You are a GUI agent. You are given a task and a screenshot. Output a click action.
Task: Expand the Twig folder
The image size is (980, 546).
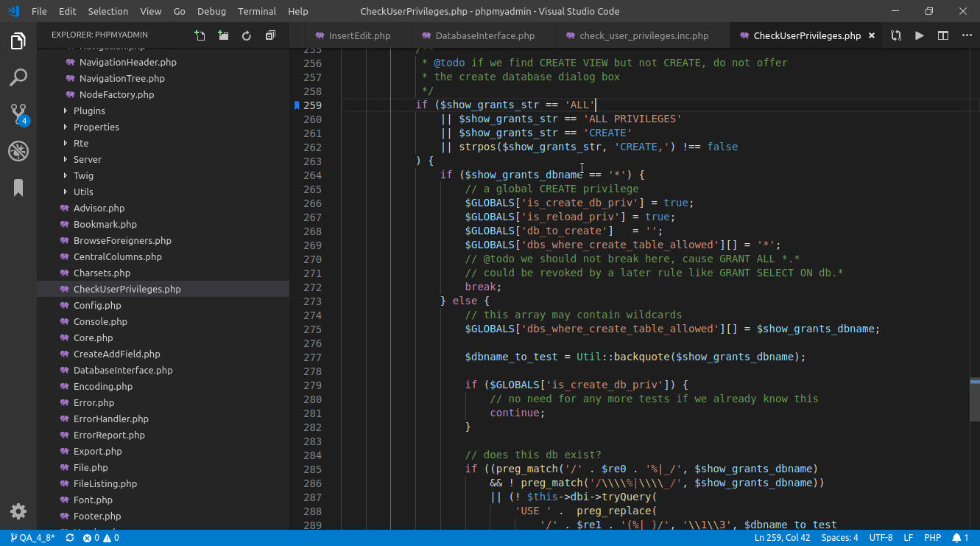83,175
